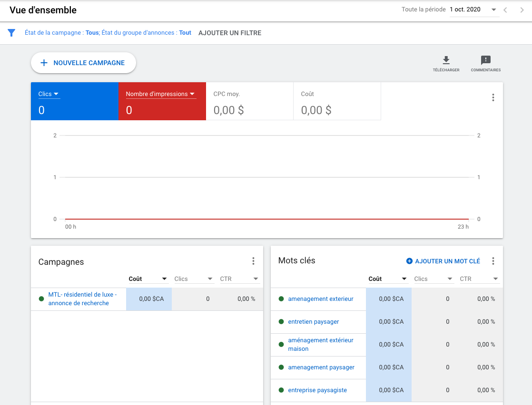Go to the next date period arrow

coord(522,10)
